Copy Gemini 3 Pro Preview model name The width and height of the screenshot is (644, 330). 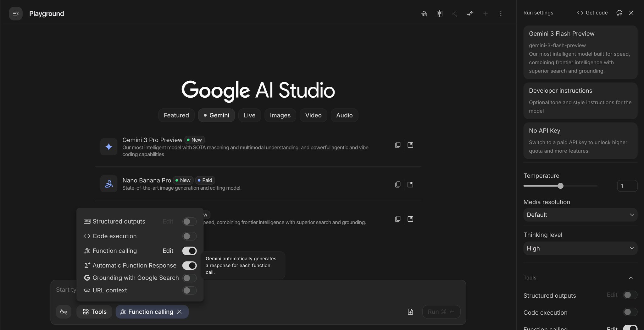tap(398, 145)
